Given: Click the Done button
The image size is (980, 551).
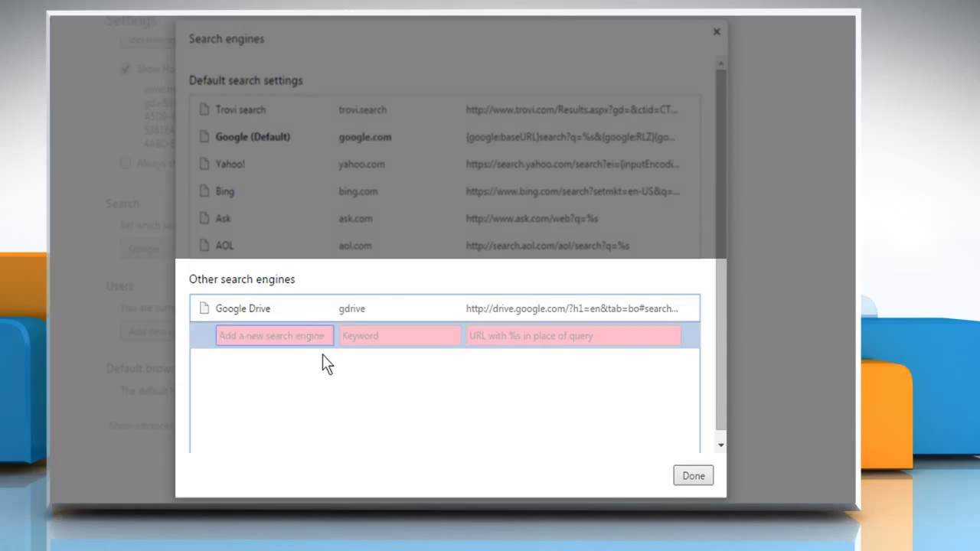Looking at the screenshot, I should [x=694, y=476].
